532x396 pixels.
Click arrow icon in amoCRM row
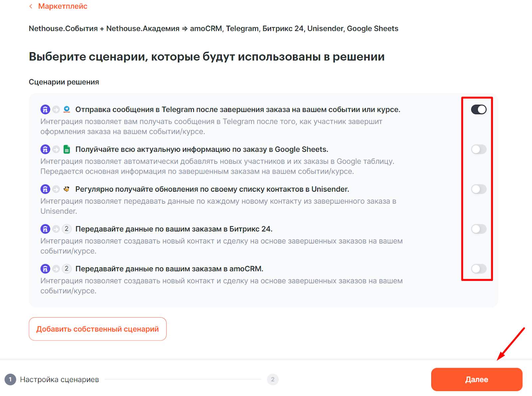point(56,269)
